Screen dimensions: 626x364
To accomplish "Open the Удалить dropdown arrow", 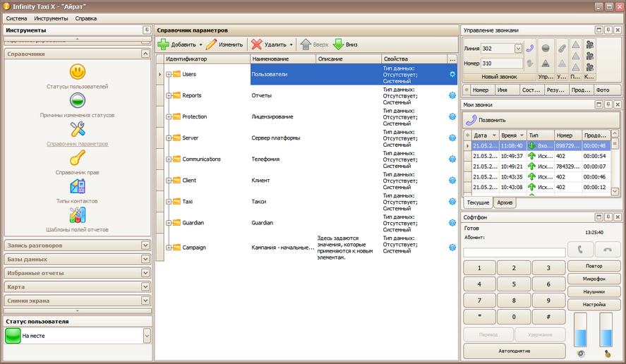I will click(291, 44).
